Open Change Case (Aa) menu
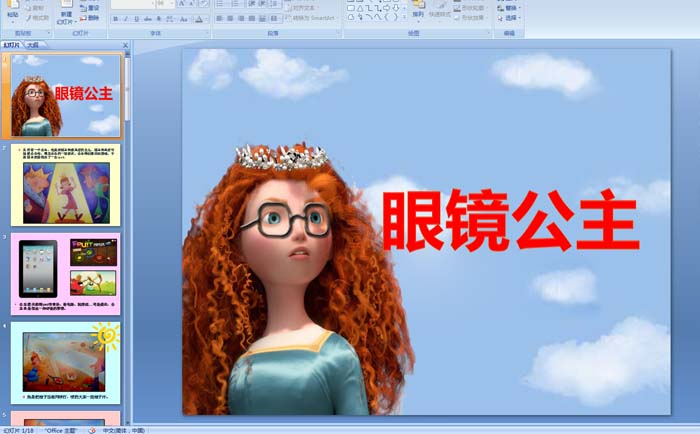This screenshot has height=434, width=700. 183,19
